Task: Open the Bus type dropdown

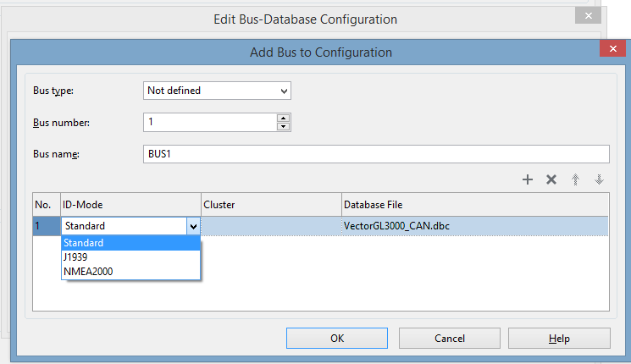Action: (217, 90)
